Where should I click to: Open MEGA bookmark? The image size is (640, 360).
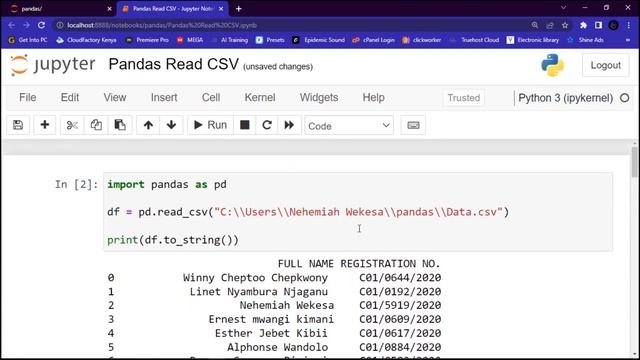pos(190,40)
